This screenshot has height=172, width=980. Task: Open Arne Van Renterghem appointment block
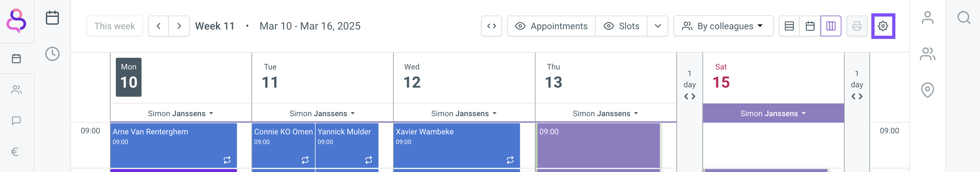173,144
